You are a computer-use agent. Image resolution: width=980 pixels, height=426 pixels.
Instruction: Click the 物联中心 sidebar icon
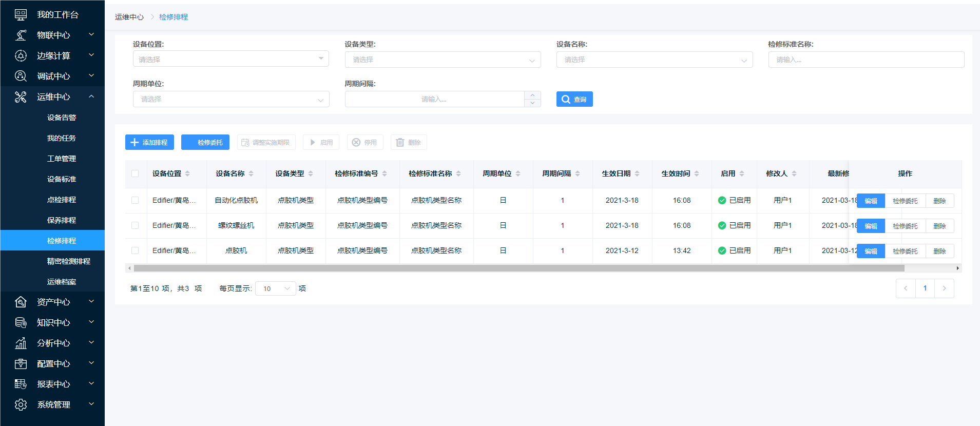click(x=21, y=35)
